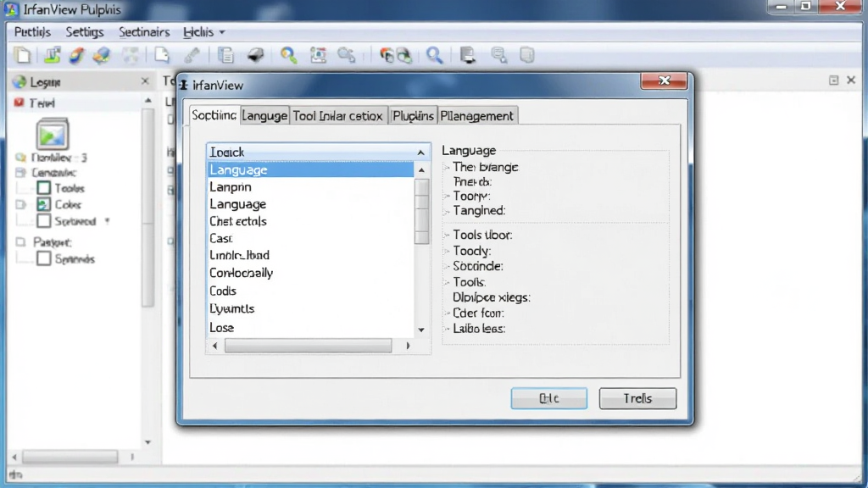Expand the Sotcindle entry

coord(447,267)
